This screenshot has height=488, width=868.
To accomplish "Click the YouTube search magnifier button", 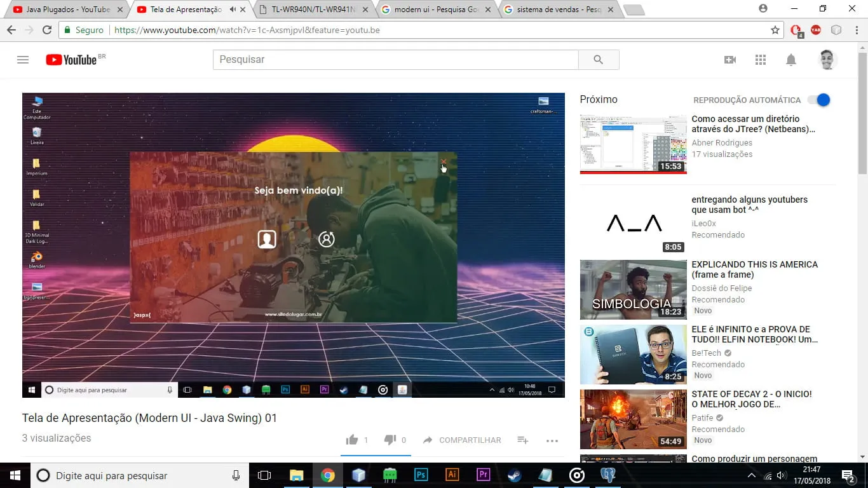I will click(x=598, y=60).
